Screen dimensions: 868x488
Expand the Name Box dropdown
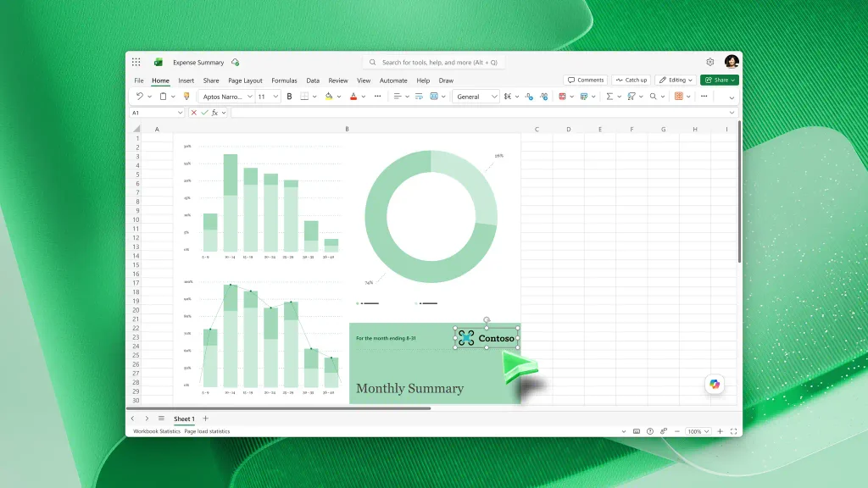click(x=180, y=113)
